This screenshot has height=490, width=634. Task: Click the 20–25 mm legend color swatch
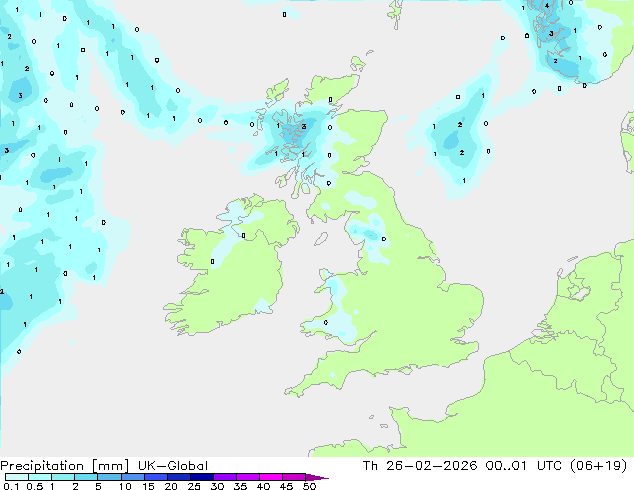[179, 477]
